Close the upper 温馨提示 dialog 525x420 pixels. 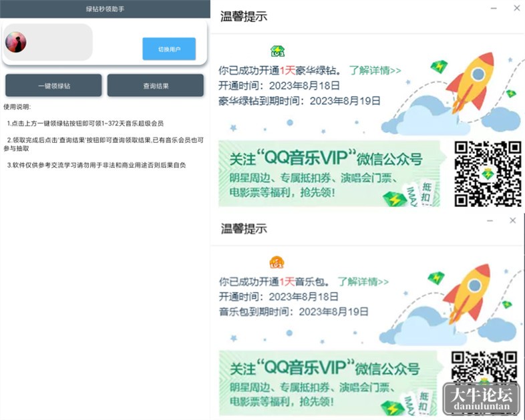(516, 8)
